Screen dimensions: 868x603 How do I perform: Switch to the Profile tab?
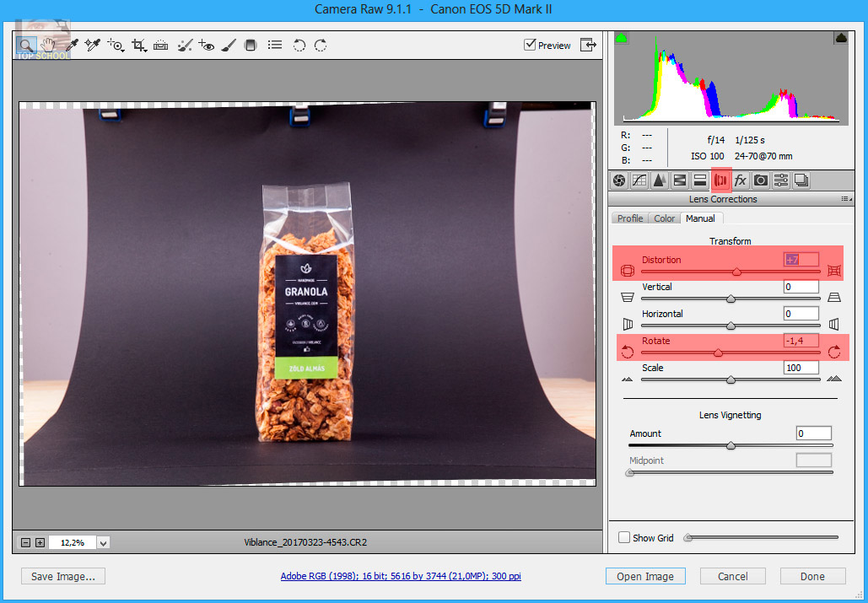[x=630, y=218]
